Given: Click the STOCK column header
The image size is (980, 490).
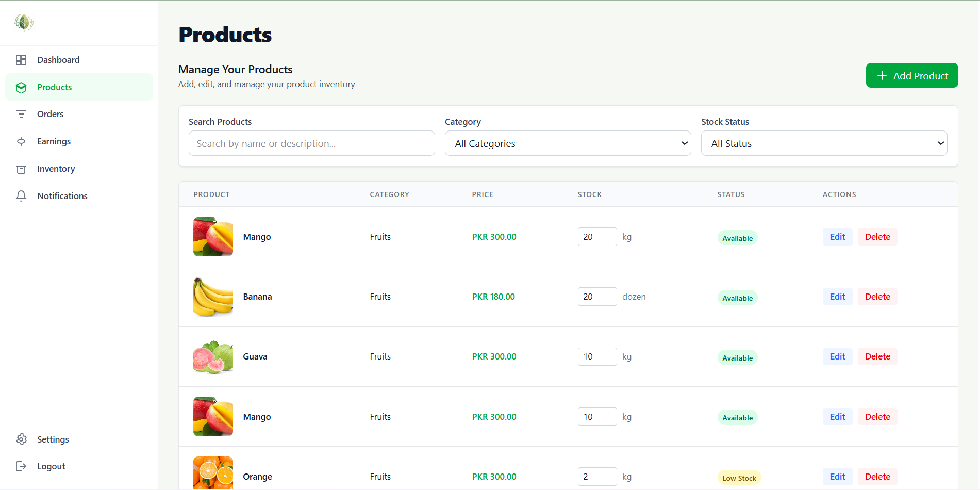Looking at the screenshot, I should (590, 194).
